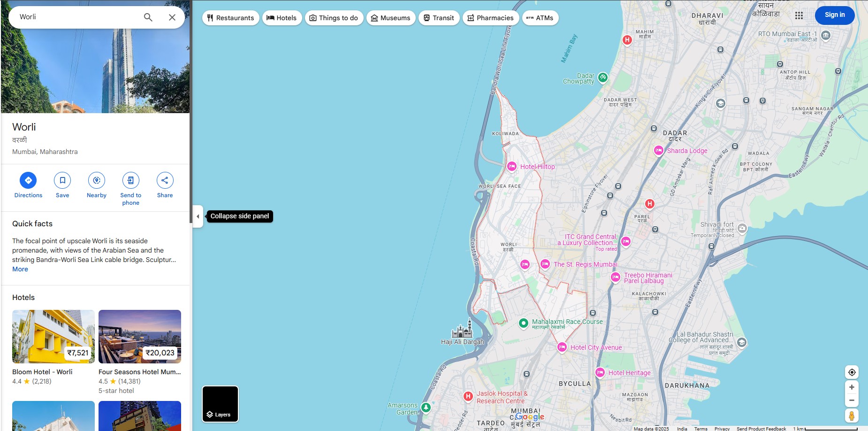Click the RTO Mumbai East marker
The width and height of the screenshot is (868, 431).
click(x=826, y=35)
